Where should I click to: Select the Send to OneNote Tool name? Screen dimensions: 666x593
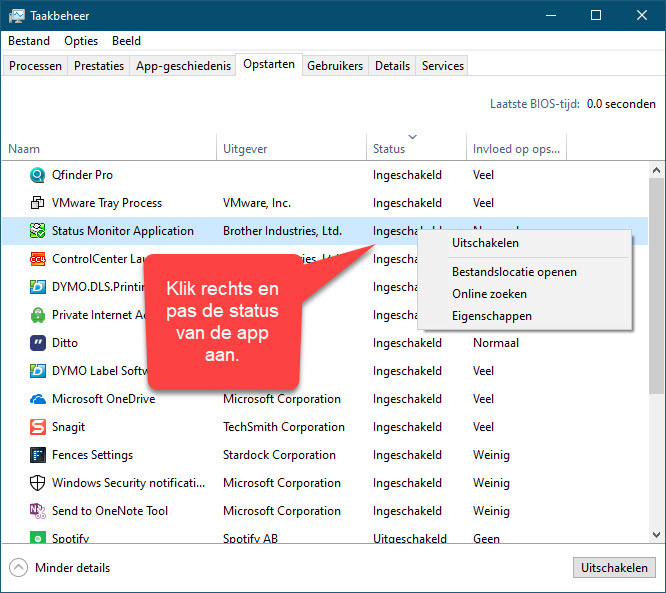[110, 511]
